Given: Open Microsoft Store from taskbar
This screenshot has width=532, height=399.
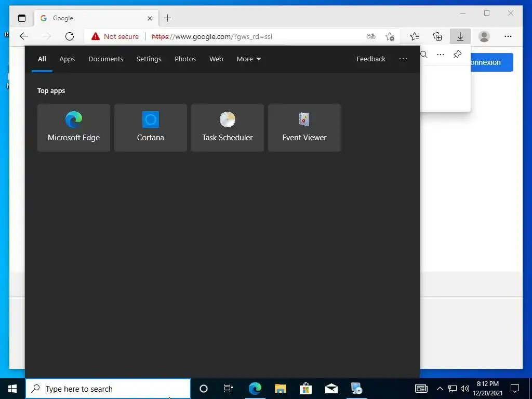Looking at the screenshot, I should (x=305, y=389).
